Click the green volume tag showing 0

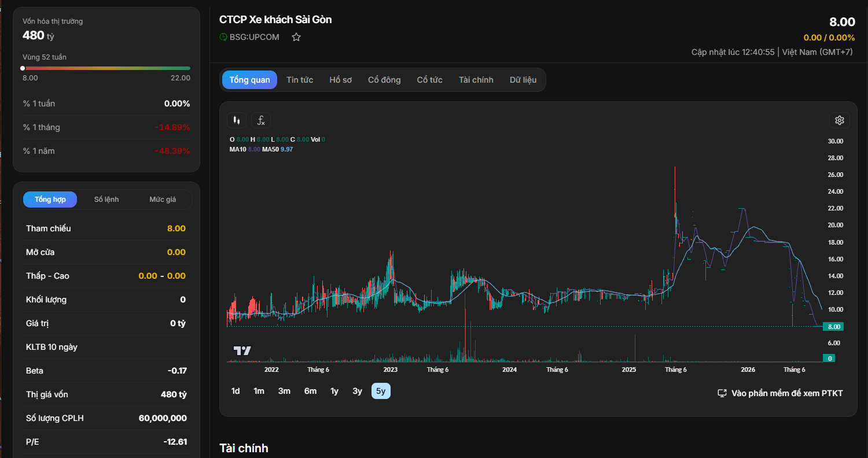(830, 358)
